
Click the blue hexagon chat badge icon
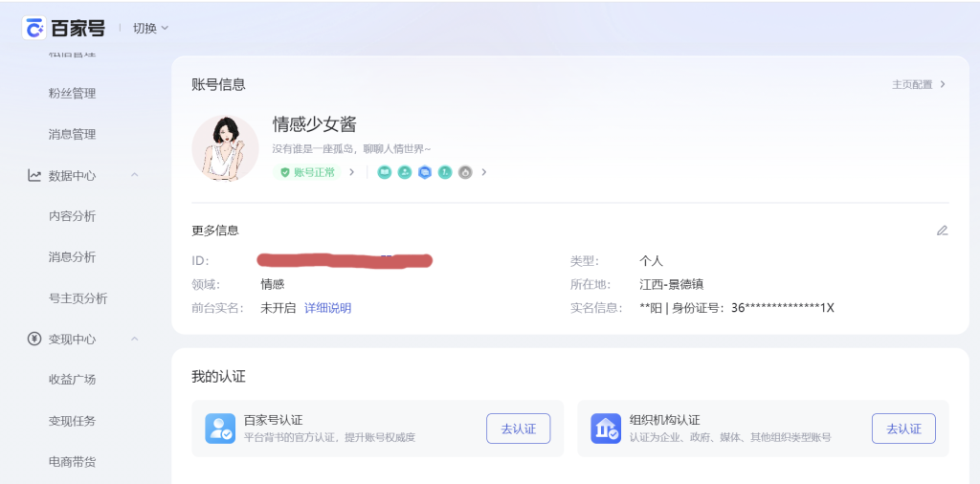pyautogui.click(x=425, y=172)
